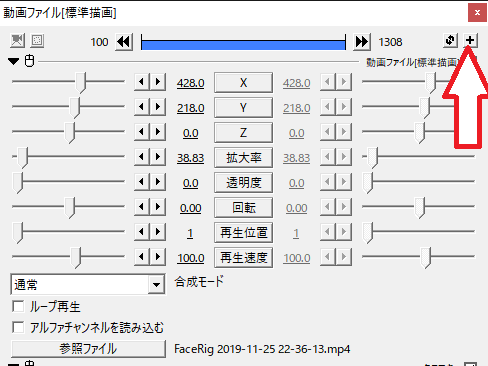Decrease the left Z value with its arrow
Screen dimensions: 488x366
coord(142,132)
